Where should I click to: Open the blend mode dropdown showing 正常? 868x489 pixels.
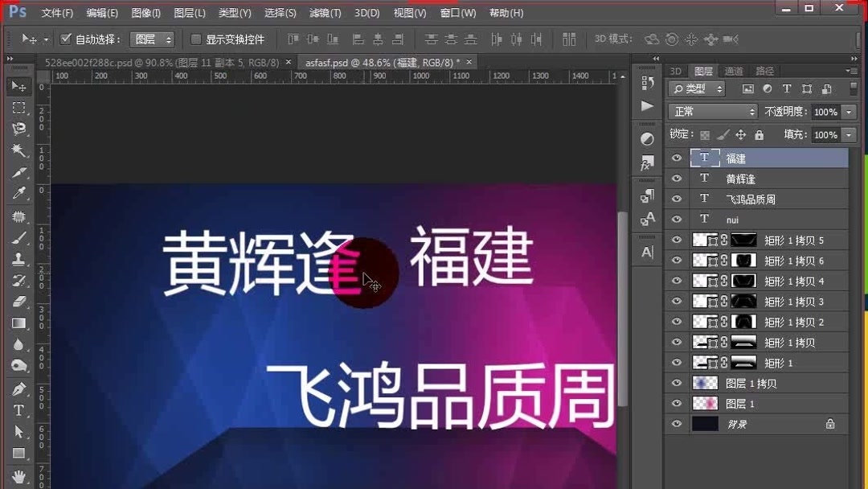click(x=713, y=112)
